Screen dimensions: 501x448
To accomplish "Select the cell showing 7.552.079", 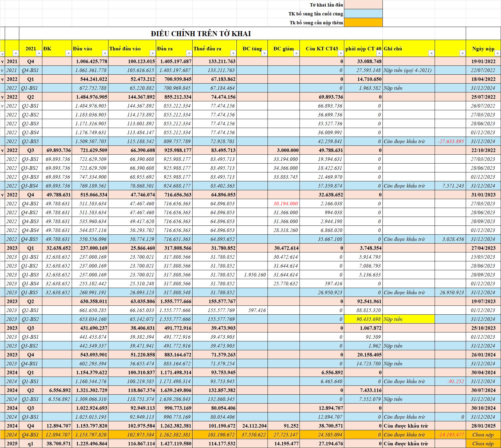I will pos(363,399).
